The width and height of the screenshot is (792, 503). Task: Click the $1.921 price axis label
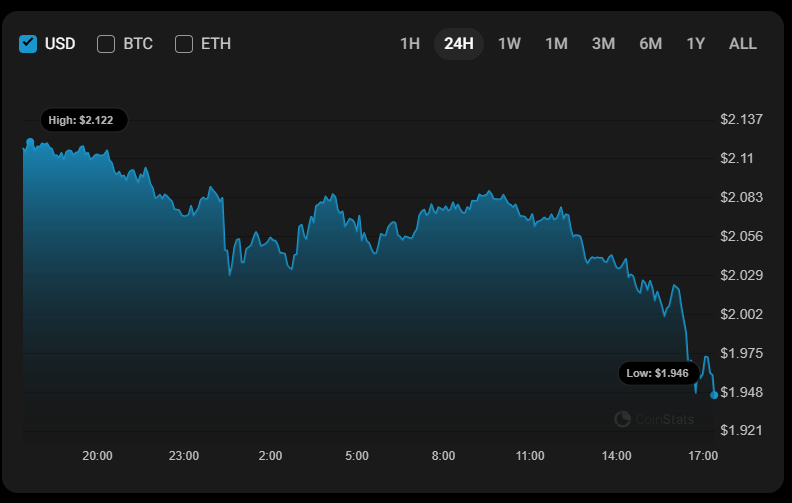coord(741,430)
